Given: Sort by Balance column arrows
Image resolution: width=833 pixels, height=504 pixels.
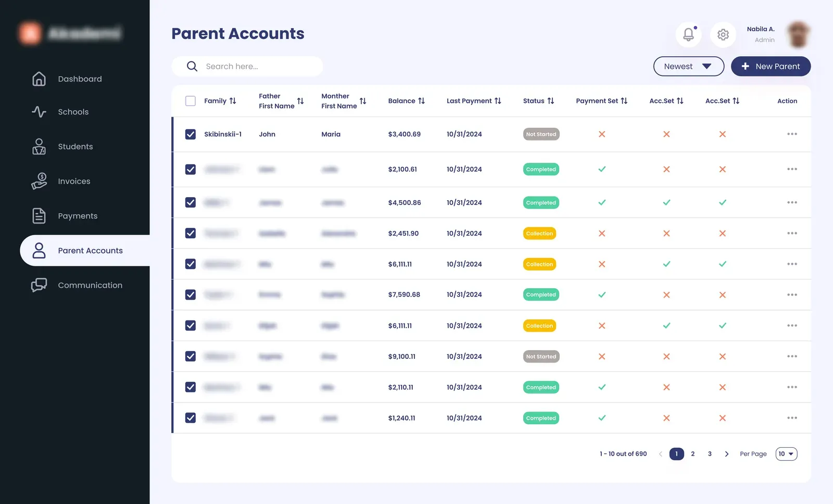Looking at the screenshot, I should coord(421,101).
